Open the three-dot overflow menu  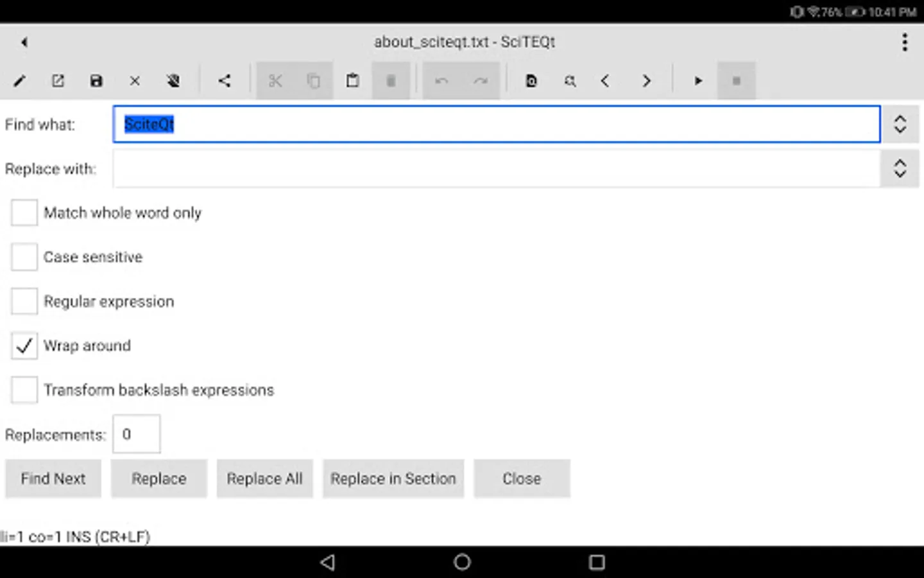click(905, 42)
